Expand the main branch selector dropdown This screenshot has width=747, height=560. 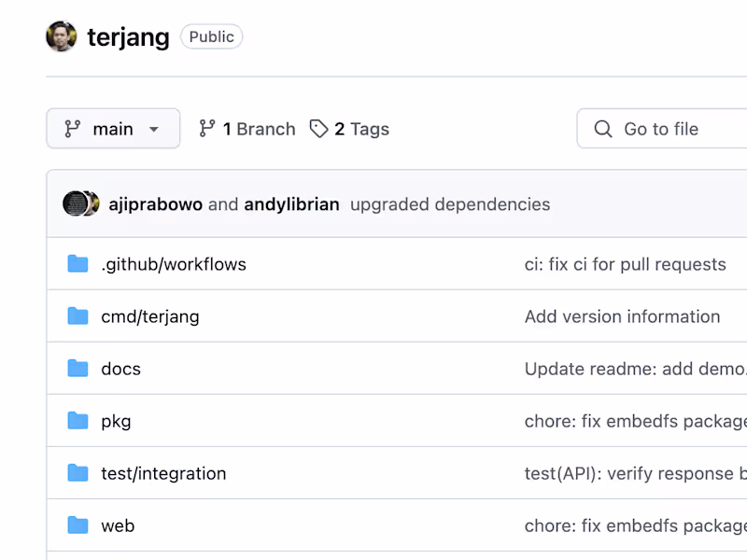pyautogui.click(x=112, y=129)
